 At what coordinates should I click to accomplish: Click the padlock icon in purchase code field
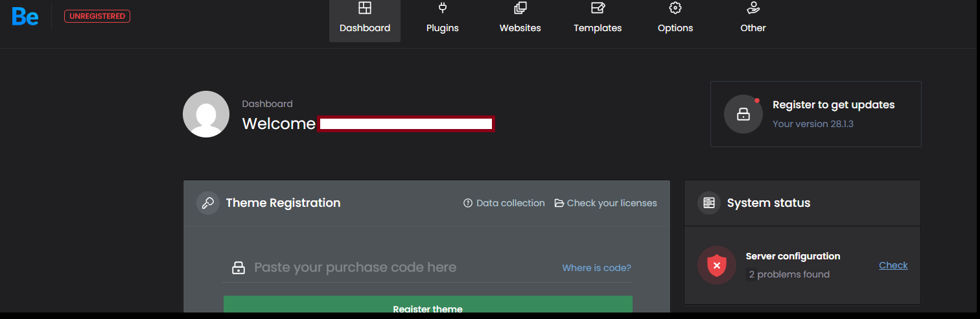[x=239, y=268]
